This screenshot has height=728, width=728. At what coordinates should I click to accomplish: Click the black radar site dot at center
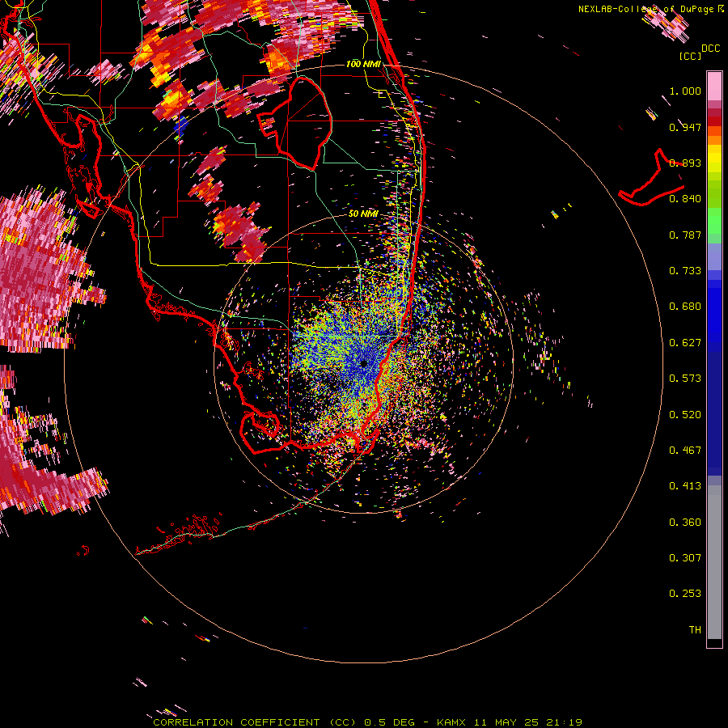point(363,363)
